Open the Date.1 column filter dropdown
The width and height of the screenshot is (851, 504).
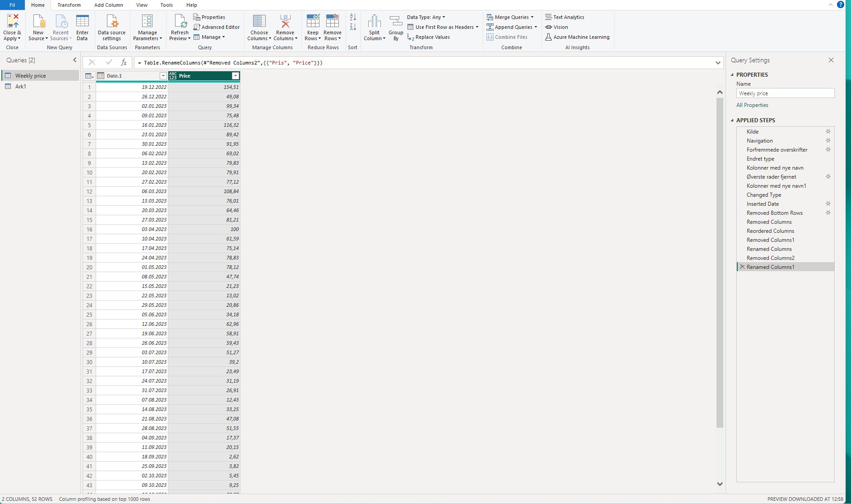click(163, 76)
